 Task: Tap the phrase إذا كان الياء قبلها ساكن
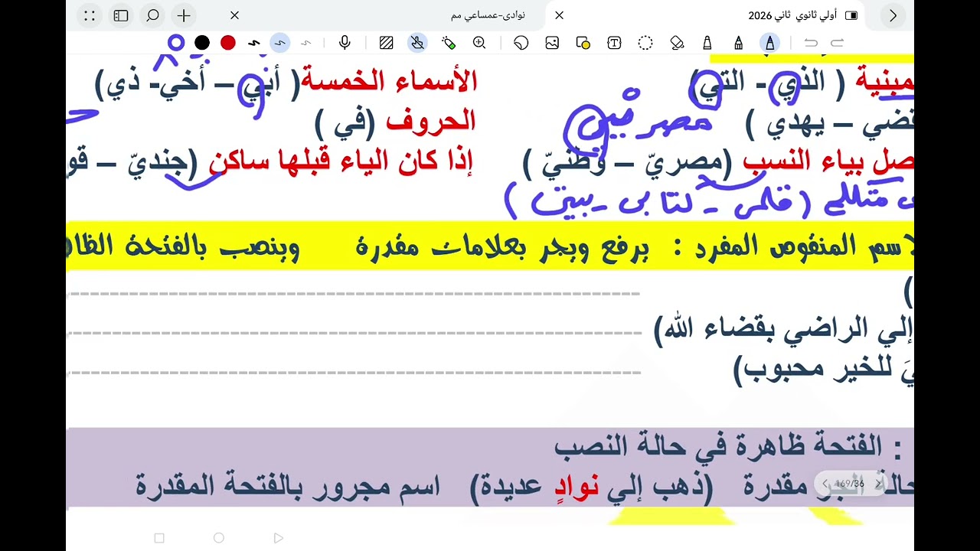coord(341,162)
